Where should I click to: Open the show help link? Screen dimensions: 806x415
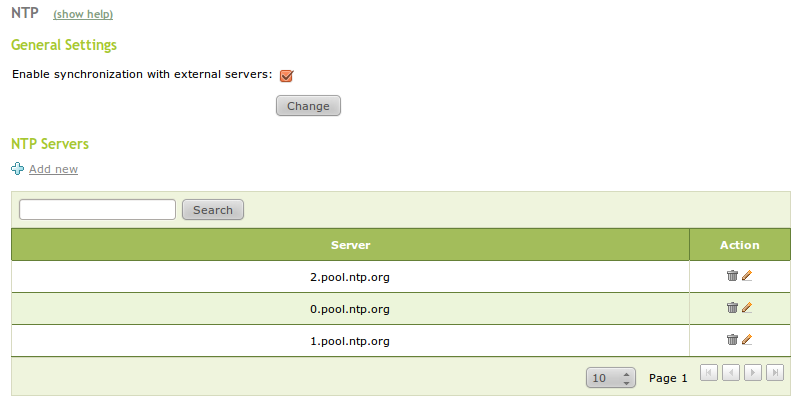82,15
